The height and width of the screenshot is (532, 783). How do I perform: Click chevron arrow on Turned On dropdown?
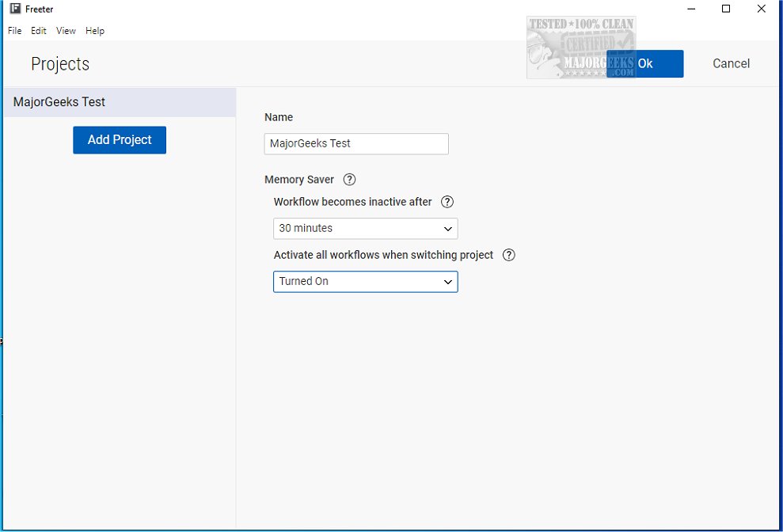tap(447, 282)
